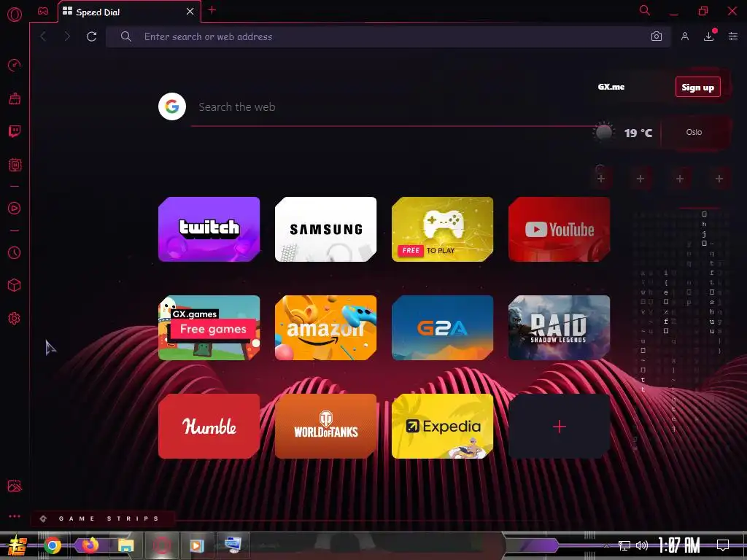Open the Windows Start button

point(18,545)
